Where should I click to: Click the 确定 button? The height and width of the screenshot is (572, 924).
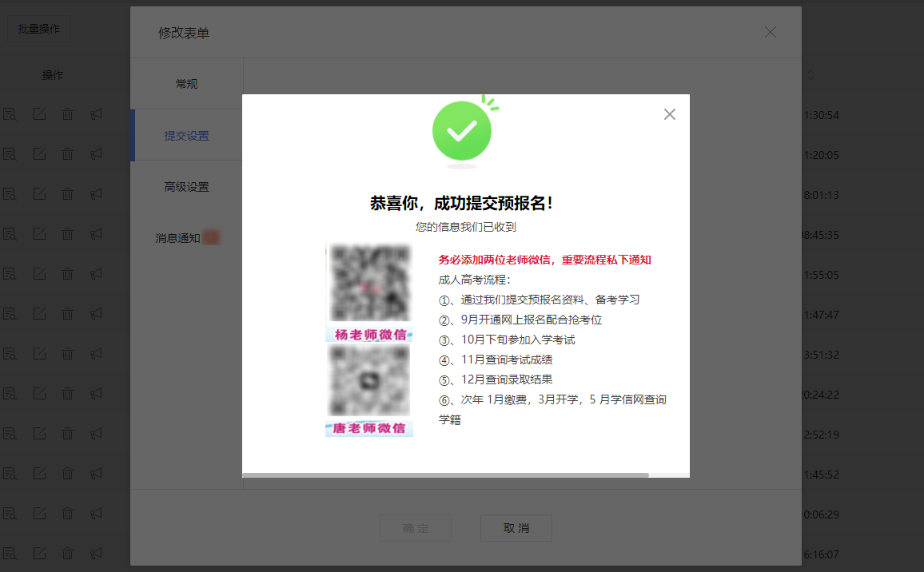[416, 528]
